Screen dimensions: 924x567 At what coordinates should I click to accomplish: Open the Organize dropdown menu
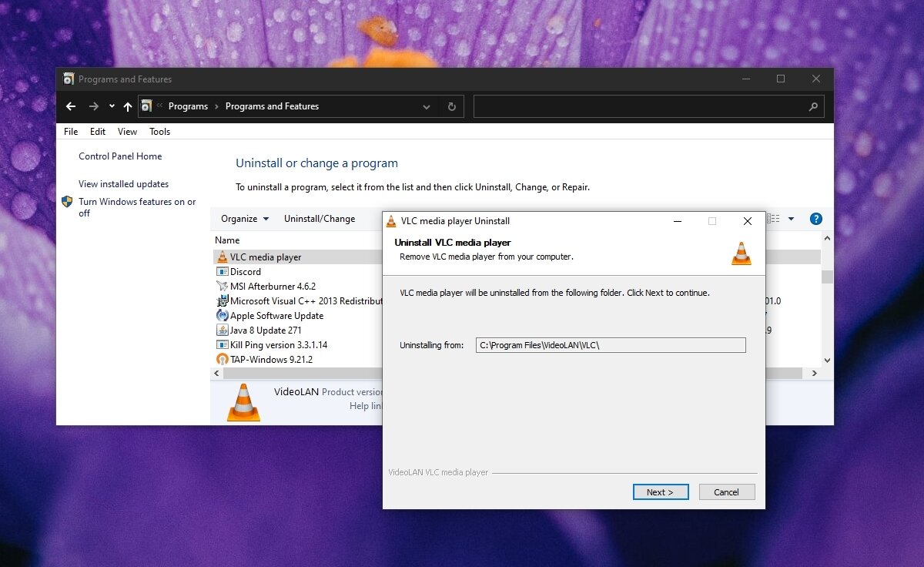[x=243, y=219]
